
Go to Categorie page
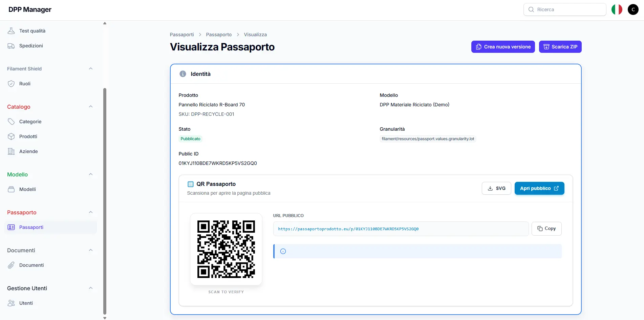pyautogui.click(x=50, y=122)
